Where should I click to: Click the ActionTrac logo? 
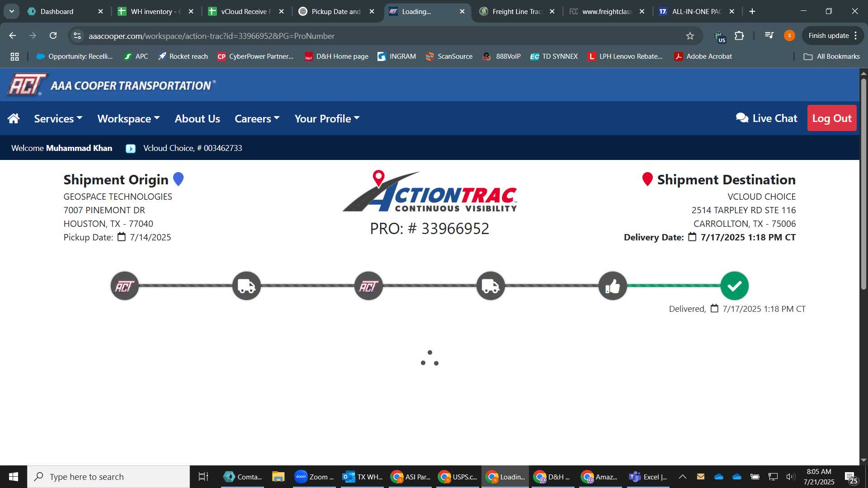pos(429,191)
